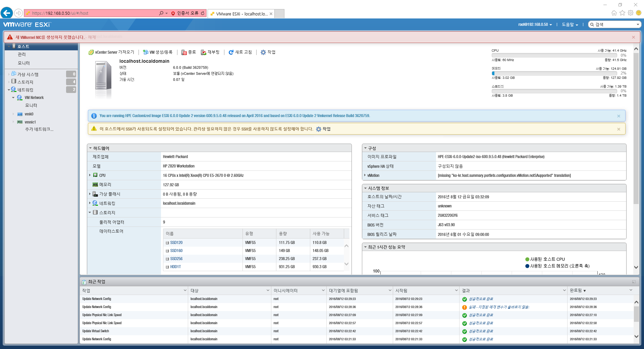Toggle 사용된 호스트 CPU legend green dot
The width and height of the screenshot is (644, 349).
527,259
